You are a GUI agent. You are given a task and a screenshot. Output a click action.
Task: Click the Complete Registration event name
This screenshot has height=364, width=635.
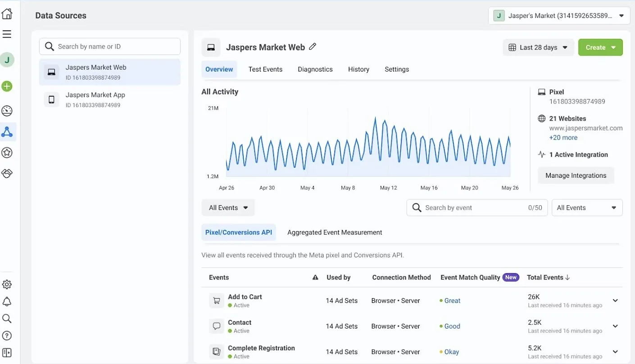click(261, 348)
